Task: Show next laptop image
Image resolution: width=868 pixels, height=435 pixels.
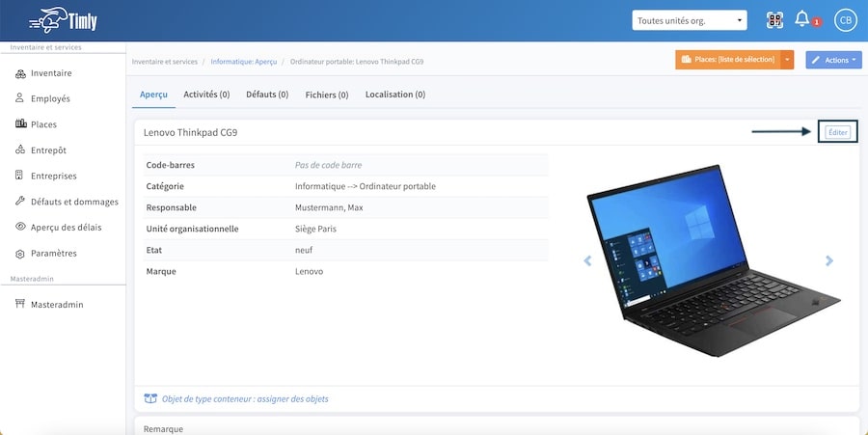Action: pyautogui.click(x=828, y=260)
